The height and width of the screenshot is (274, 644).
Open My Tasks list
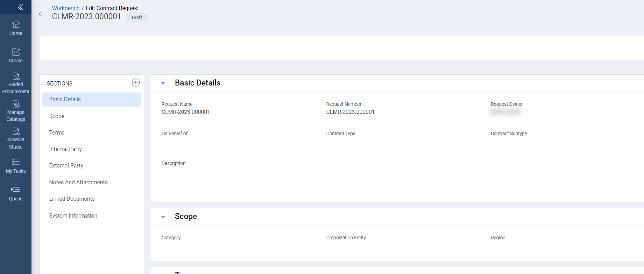click(16, 166)
